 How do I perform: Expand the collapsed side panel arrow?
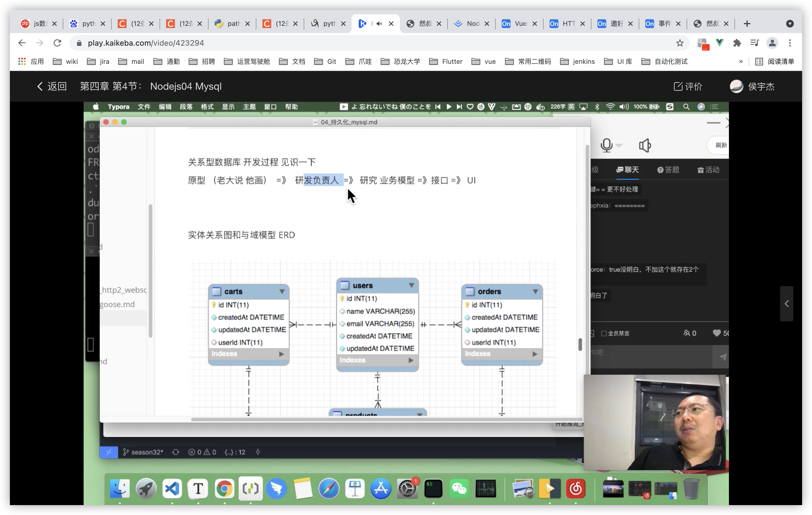tap(786, 303)
